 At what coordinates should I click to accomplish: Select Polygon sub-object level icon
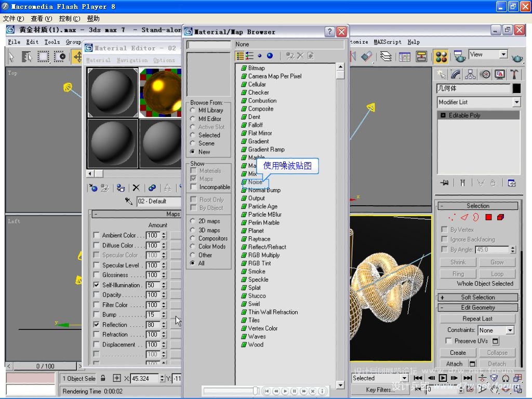click(488, 217)
